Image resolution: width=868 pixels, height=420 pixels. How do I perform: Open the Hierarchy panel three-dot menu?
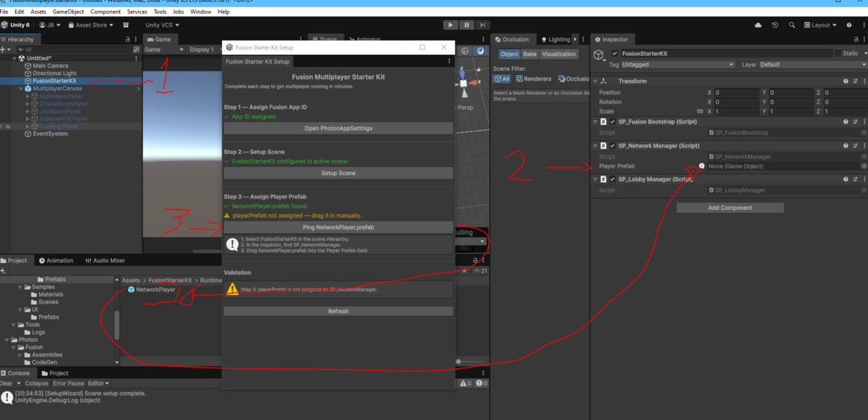tap(137, 39)
